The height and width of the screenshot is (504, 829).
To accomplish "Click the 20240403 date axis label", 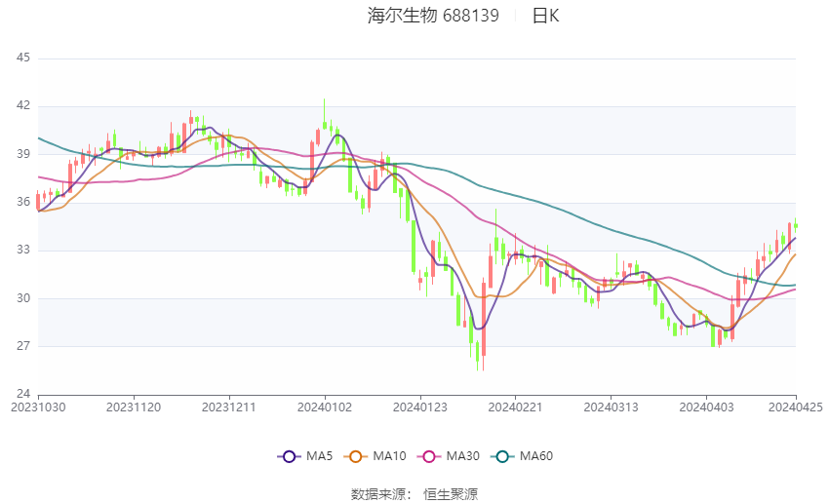I will 706,407.
